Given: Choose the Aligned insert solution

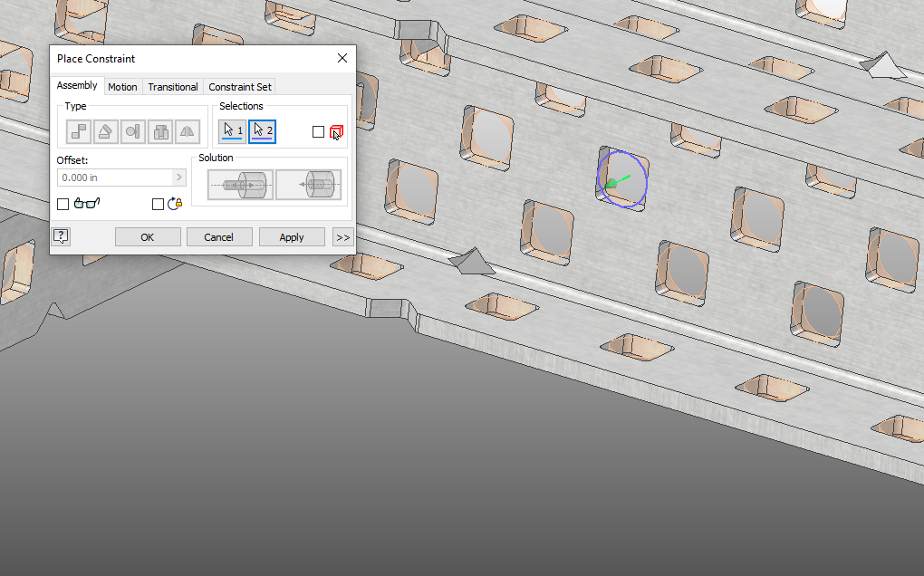Looking at the screenshot, I should (308, 185).
